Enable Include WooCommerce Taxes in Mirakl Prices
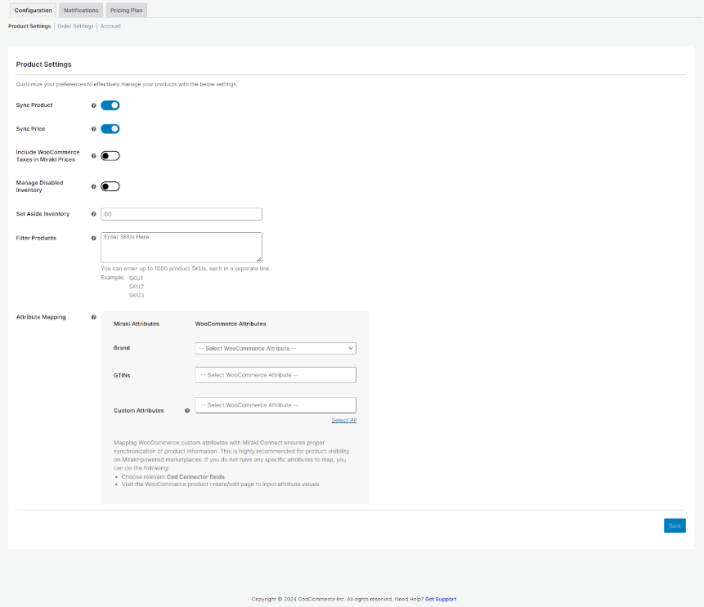This screenshot has height=607, width=704. point(110,156)
